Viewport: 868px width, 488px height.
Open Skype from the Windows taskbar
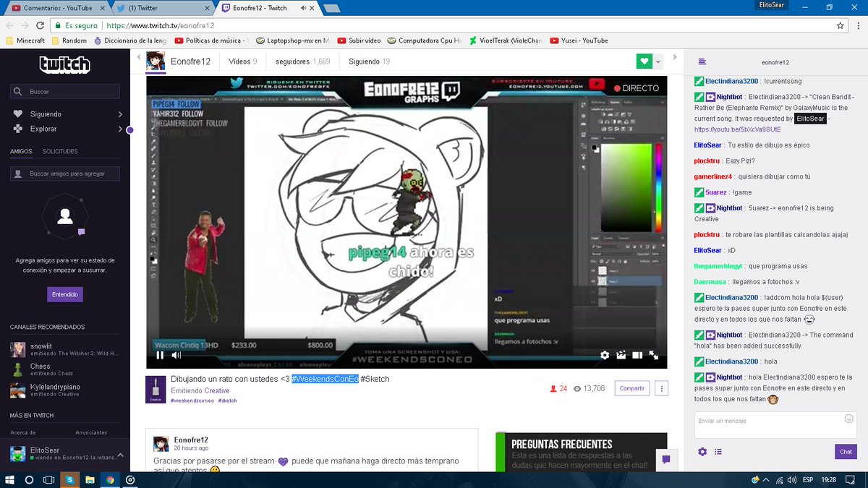click(x=69, y=479)
